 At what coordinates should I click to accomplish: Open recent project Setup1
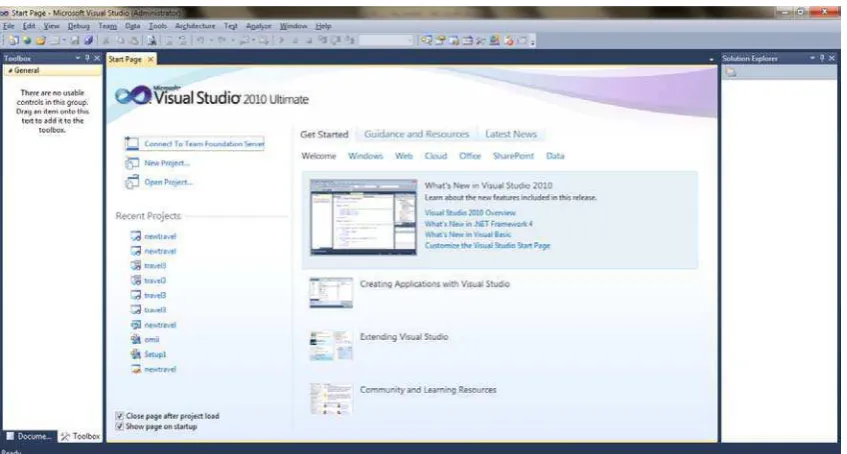155,355
